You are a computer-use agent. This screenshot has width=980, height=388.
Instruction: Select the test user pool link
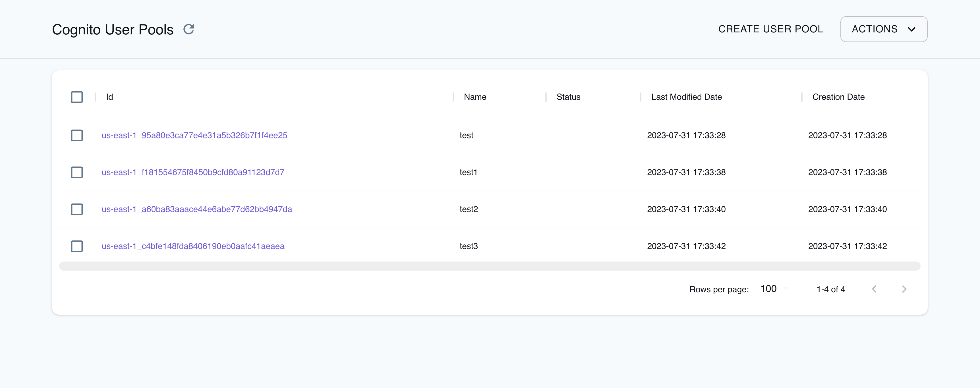pos(194,135)
